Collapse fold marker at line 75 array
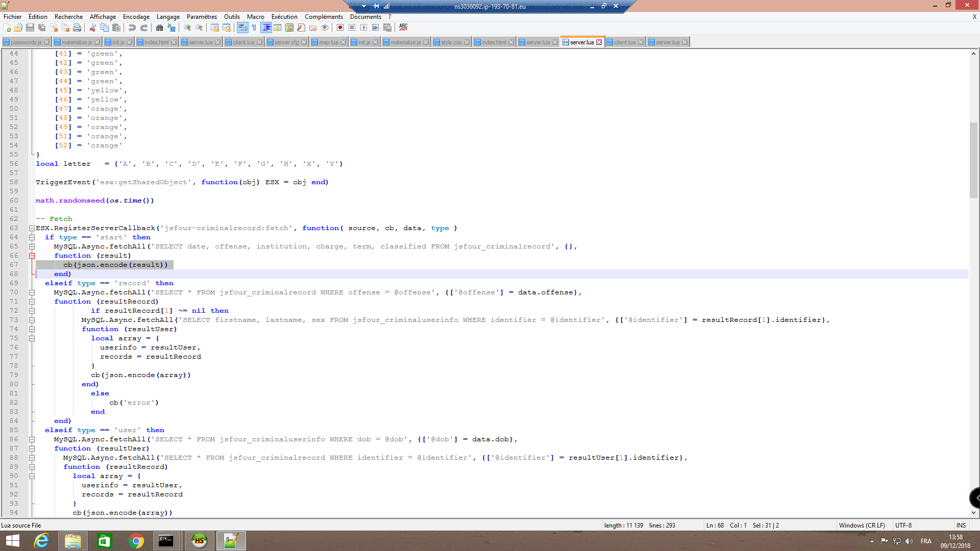Screen dimensions: 980x551 coord(32,338)
